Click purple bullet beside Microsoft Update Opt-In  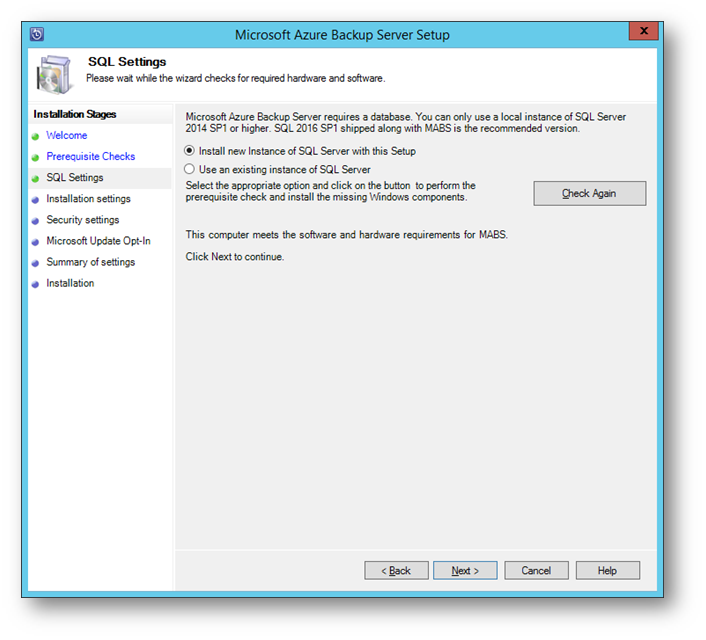tap(36, 242)
